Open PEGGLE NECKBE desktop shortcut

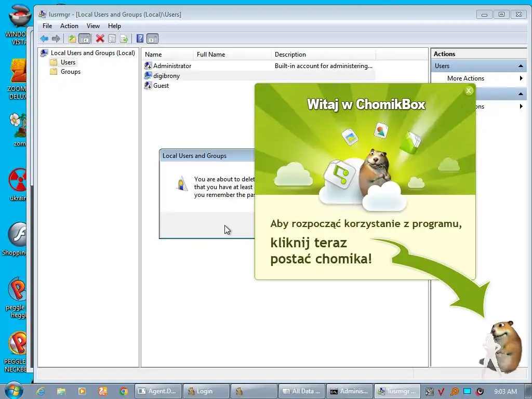click(15, 352)
